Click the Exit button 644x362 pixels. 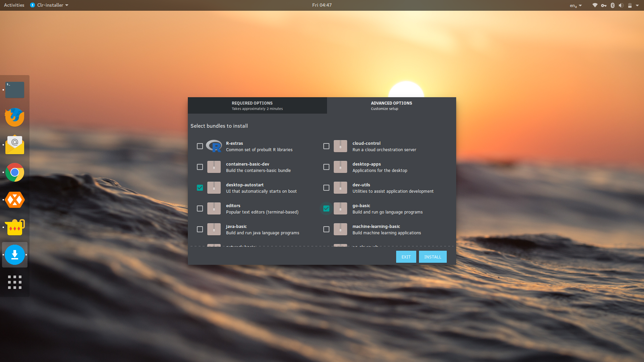[406, 257]
